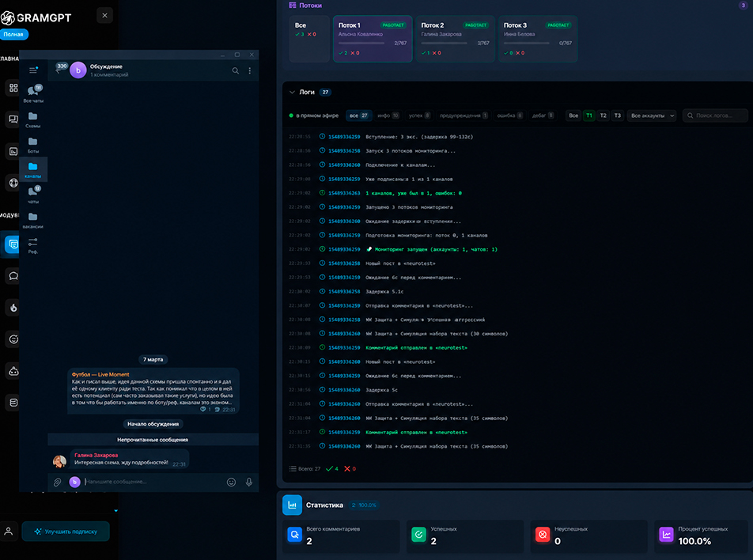Filter logs by thread T2
753x560 pixels.
coord(604,115)
